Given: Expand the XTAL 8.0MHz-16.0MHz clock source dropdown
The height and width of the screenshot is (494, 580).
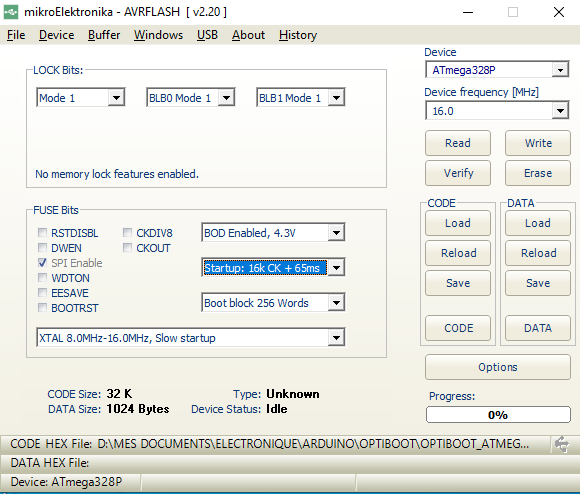Looking at the screenshot, I should (x=191, y=337).
